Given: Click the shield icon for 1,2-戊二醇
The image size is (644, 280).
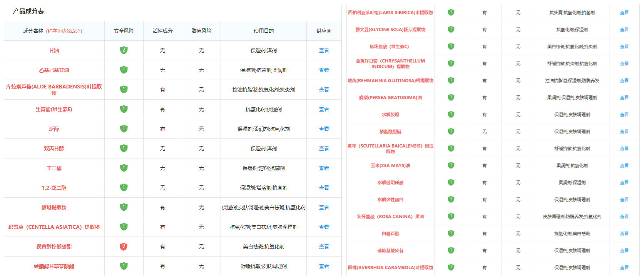Looking at the screenshot, I should [x=124, y=187].
